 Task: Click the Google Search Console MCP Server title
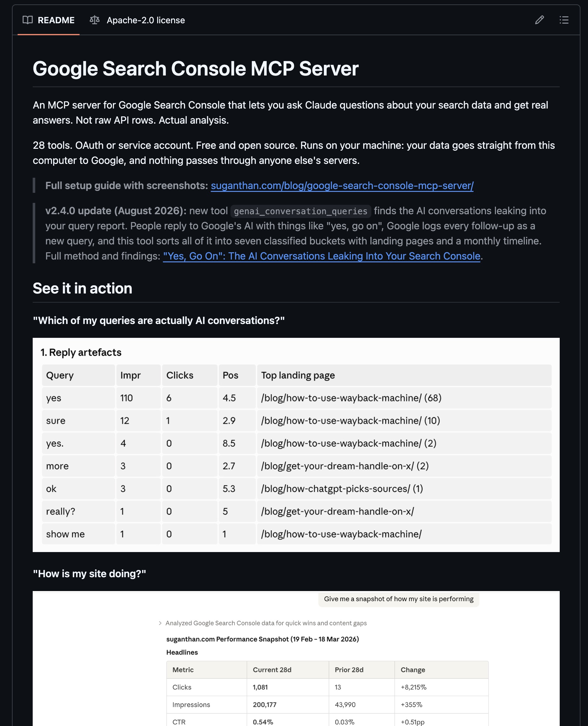tap(196, 69)
